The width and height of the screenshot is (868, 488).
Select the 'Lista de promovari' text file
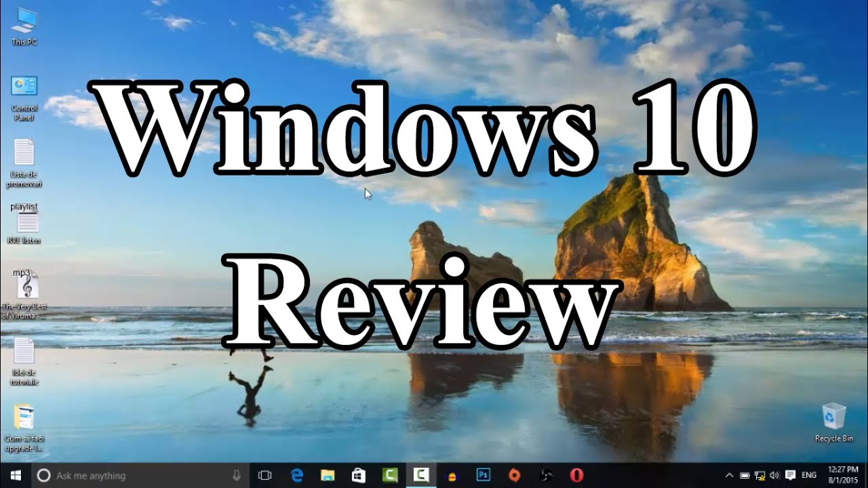(24, 164)
